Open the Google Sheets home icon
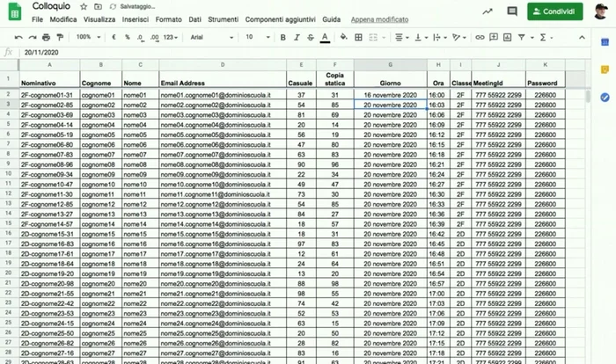This screenshot has height=364, width=616. 15,11
